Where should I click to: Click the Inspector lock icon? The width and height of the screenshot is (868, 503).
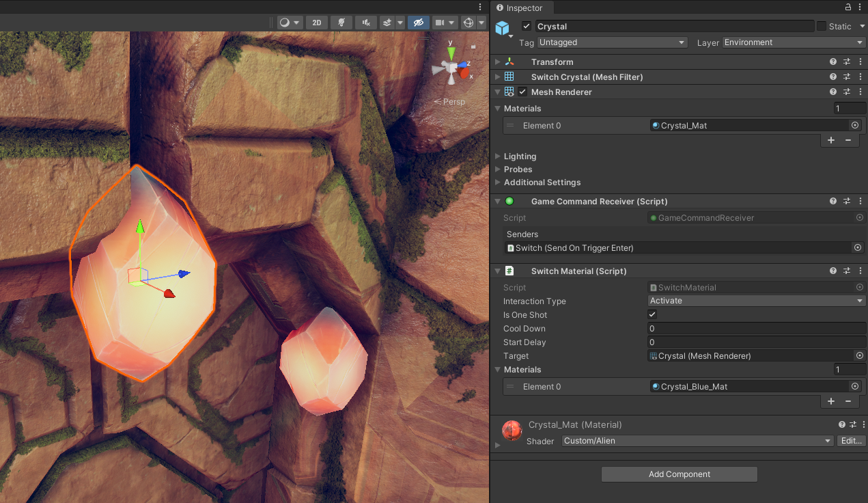pos(848,8)
